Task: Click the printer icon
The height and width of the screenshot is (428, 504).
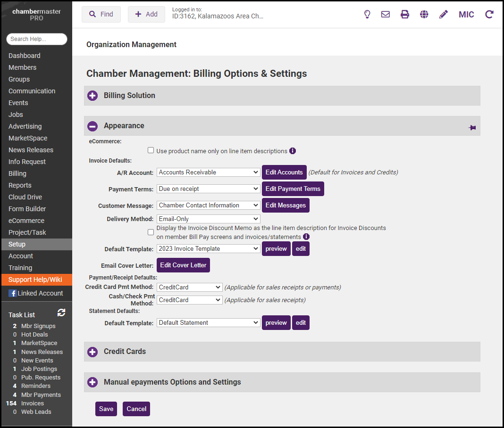Action: (x=405, y=14)
